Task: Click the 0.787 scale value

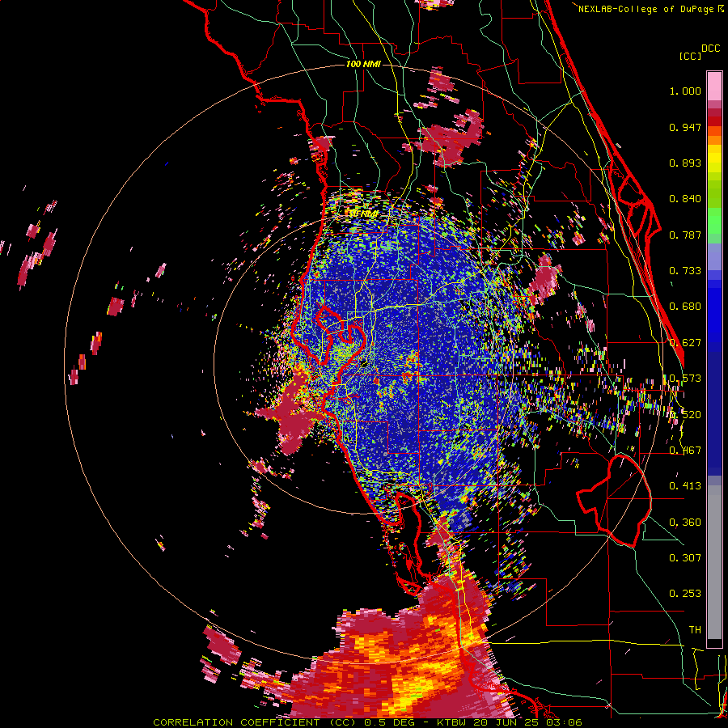Action: (x=685, y=235)
